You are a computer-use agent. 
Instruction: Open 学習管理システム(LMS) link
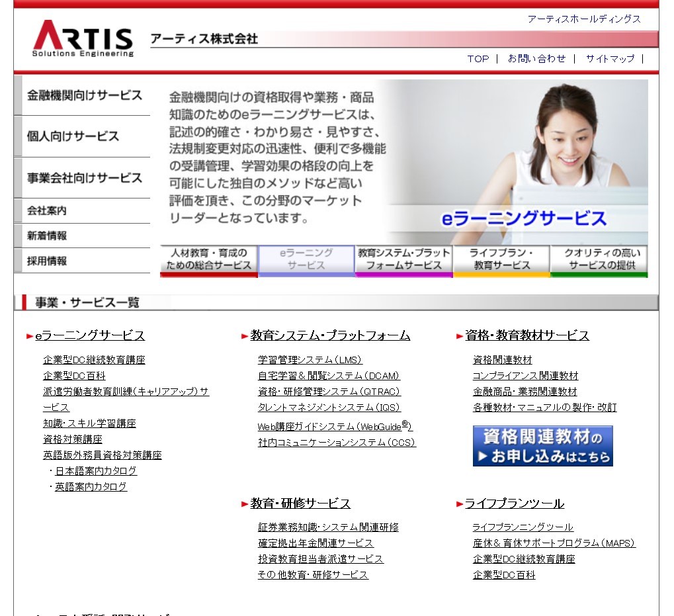pyautogui.click(x=310, y=360)
